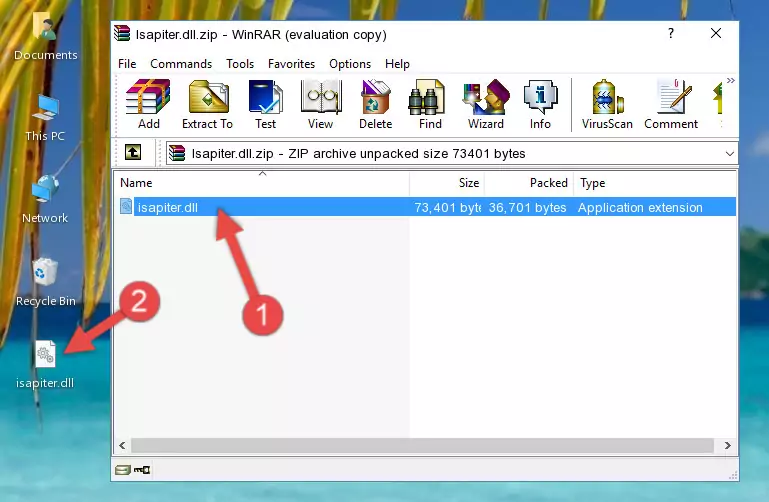Open the Options menu

tap(350, 64)
